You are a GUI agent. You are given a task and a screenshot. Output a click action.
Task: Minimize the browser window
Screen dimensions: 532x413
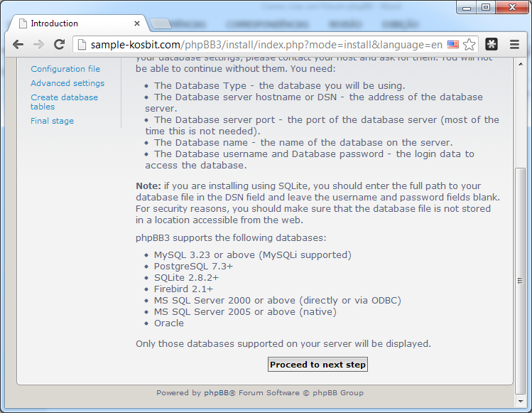(x=467, y=8)
